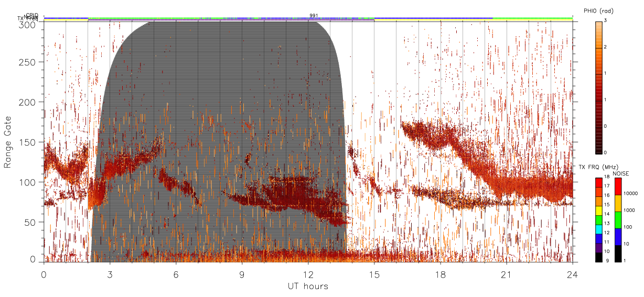Image resolution: width=644 pixels, height=297 pixels.
Task: Click the '9' label on TX FRQ legend
Action: tap(607, 260)
